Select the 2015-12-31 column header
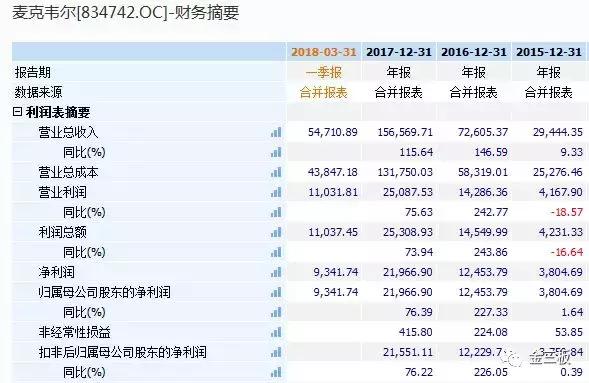The height and width of the screenshot is (383, 589). [x=549, y=52]
